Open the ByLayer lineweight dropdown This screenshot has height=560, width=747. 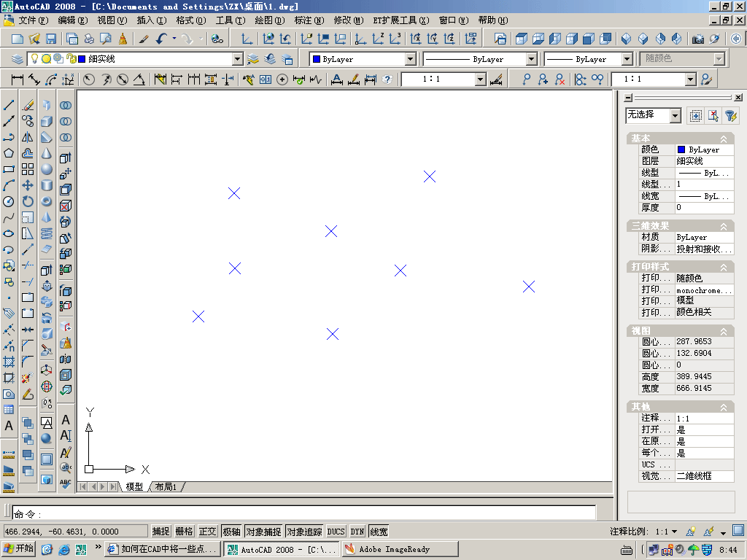tap(627, 59)
